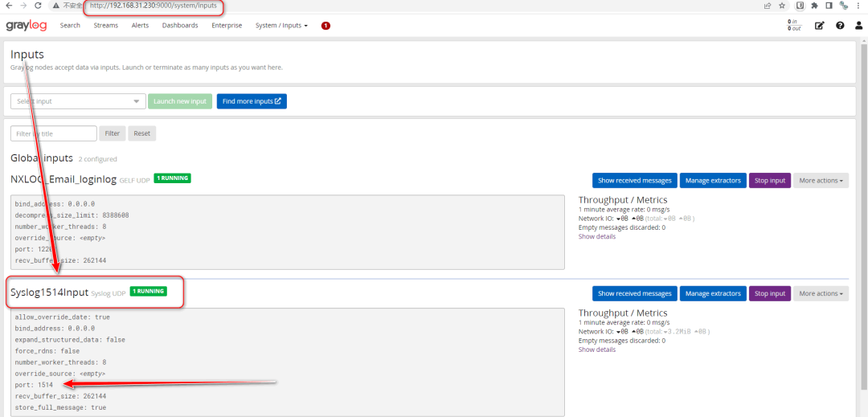Stop the NXLOG_Email_loginlog input
868x417 pixels.
pos(770,180)
